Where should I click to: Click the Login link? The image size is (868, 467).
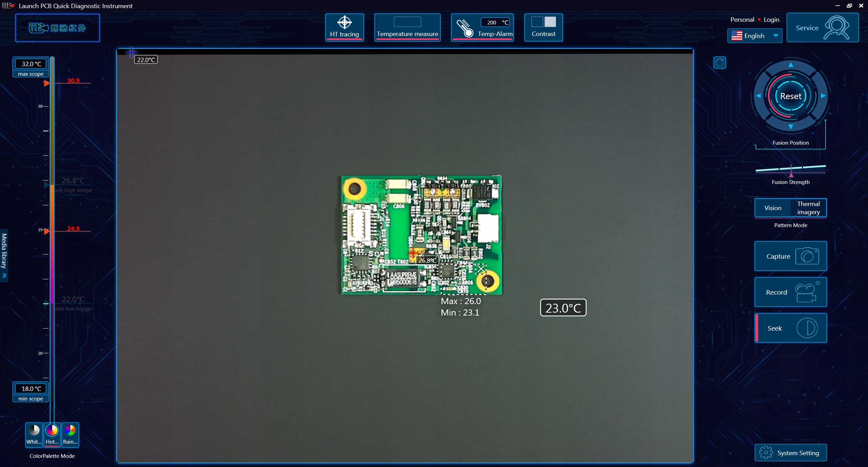point(771,20)
